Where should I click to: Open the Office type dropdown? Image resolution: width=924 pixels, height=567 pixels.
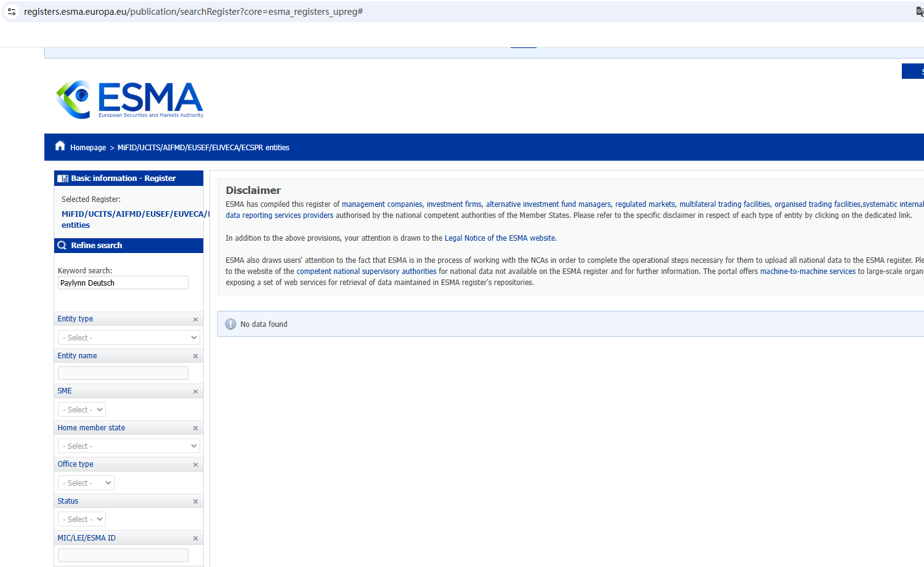(x=86, y=483)
